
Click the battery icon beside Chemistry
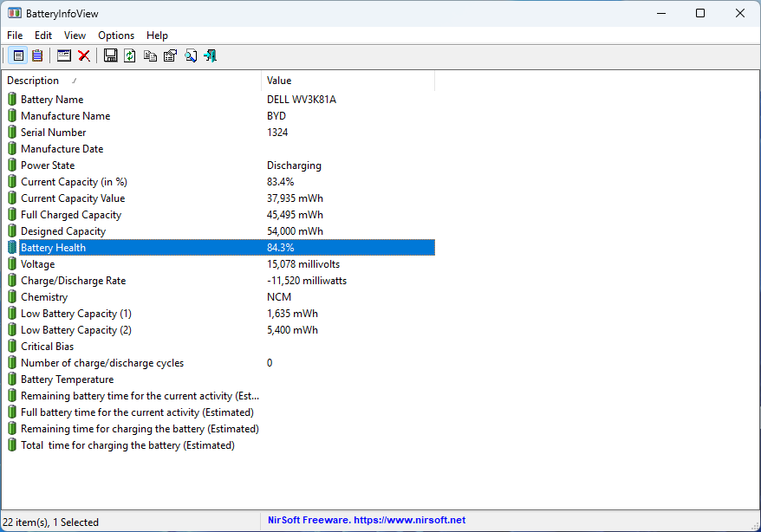12,297
